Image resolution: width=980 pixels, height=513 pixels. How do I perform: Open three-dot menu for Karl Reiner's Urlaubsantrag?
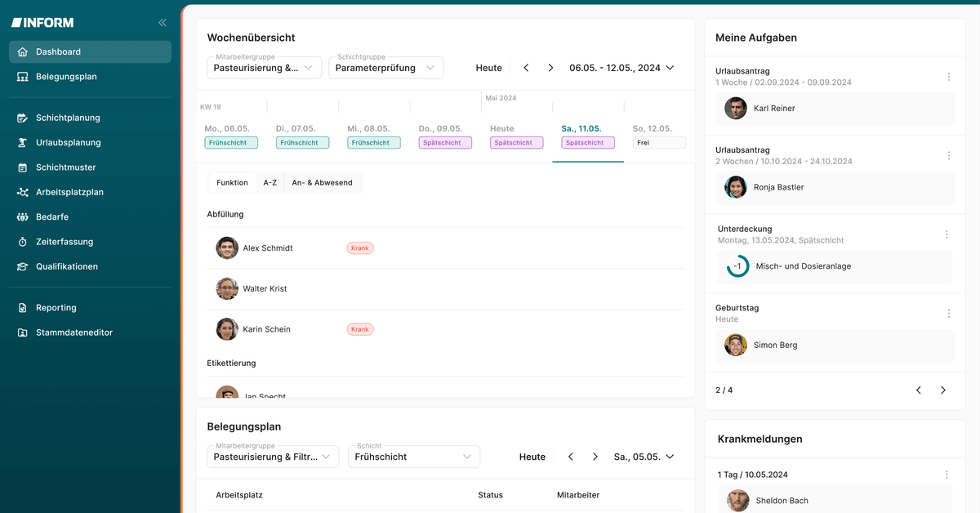(x=948, y=77)
